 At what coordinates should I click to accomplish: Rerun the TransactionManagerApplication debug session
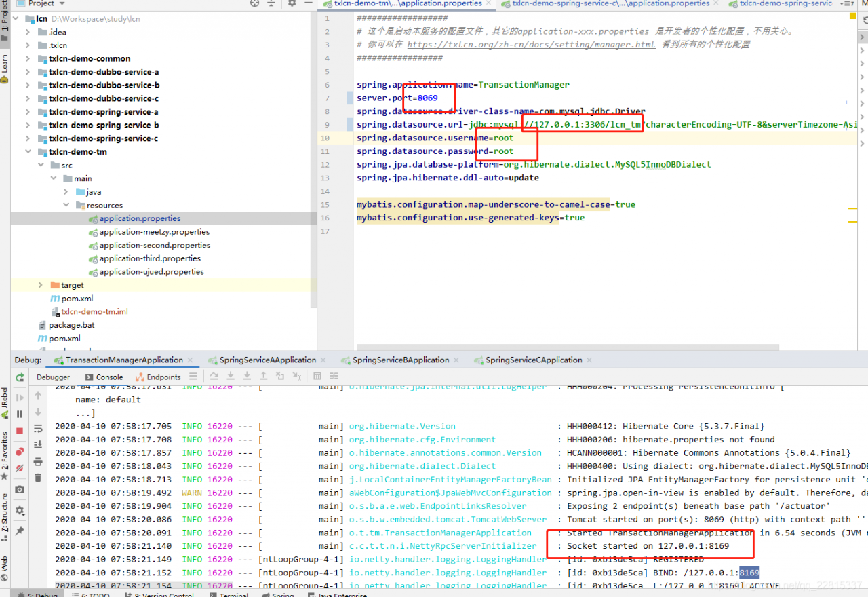tap(20, 377)
